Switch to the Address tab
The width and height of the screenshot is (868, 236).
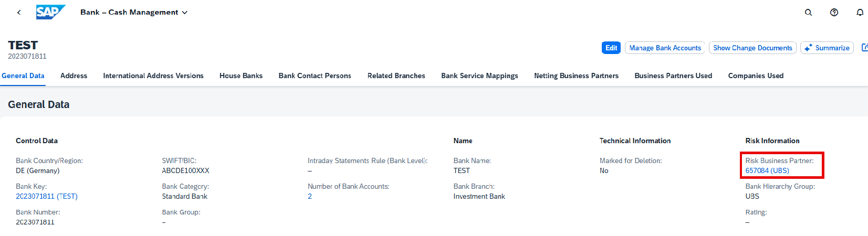74,76
